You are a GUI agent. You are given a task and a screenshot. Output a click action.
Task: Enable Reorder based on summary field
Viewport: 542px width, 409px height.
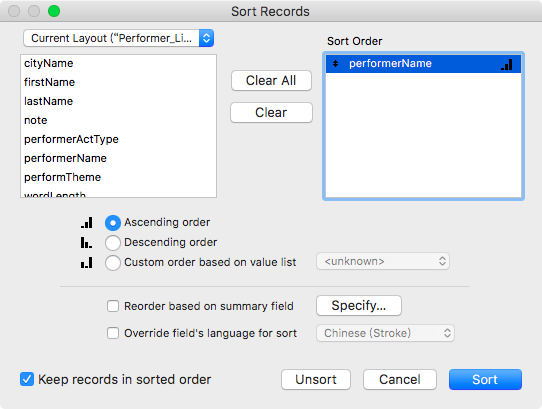click(x=113, y=306)
